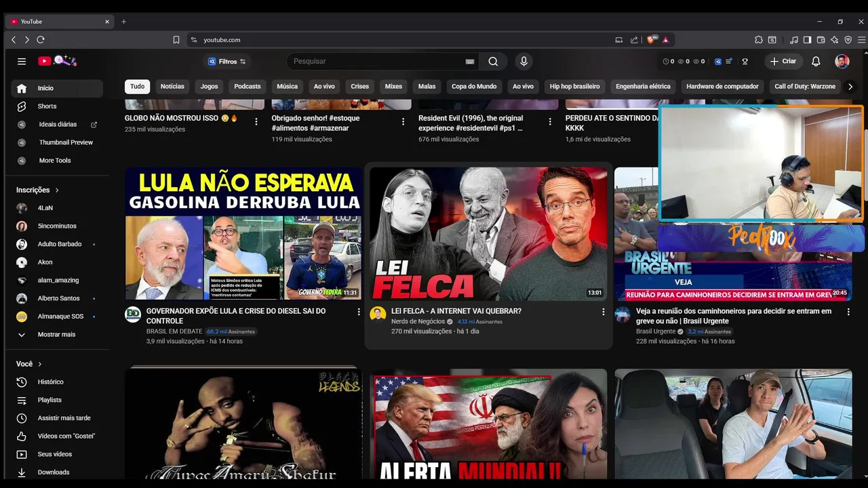Viewport: 868px width, 488px height.
Task: Open options menu for GOVERNADOR EXPÕE LULA video
Action: click(359, 312)
